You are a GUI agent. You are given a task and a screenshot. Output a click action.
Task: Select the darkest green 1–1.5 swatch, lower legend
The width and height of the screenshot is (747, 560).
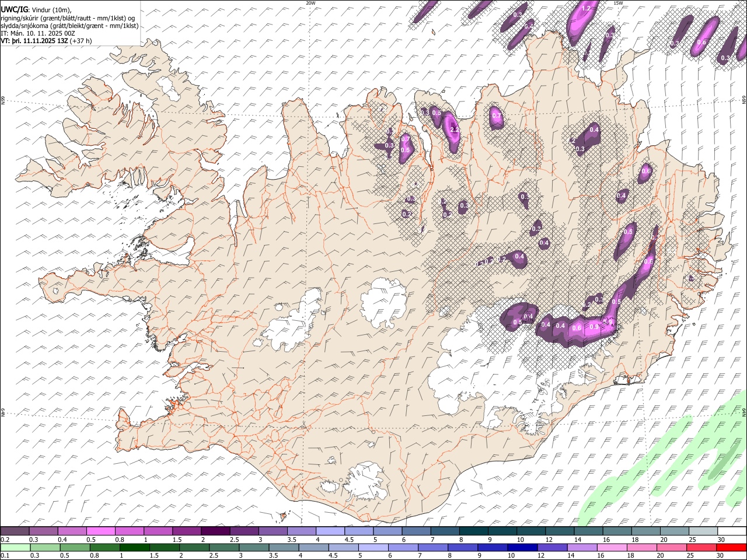pos(135,547)
